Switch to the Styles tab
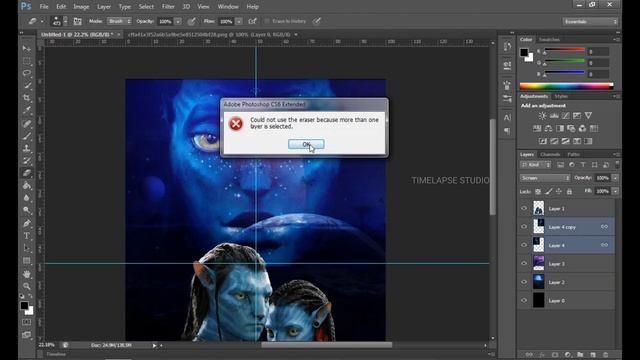This screenshot has height=360, width=640. pyautogui.click(x=561, y=96)
